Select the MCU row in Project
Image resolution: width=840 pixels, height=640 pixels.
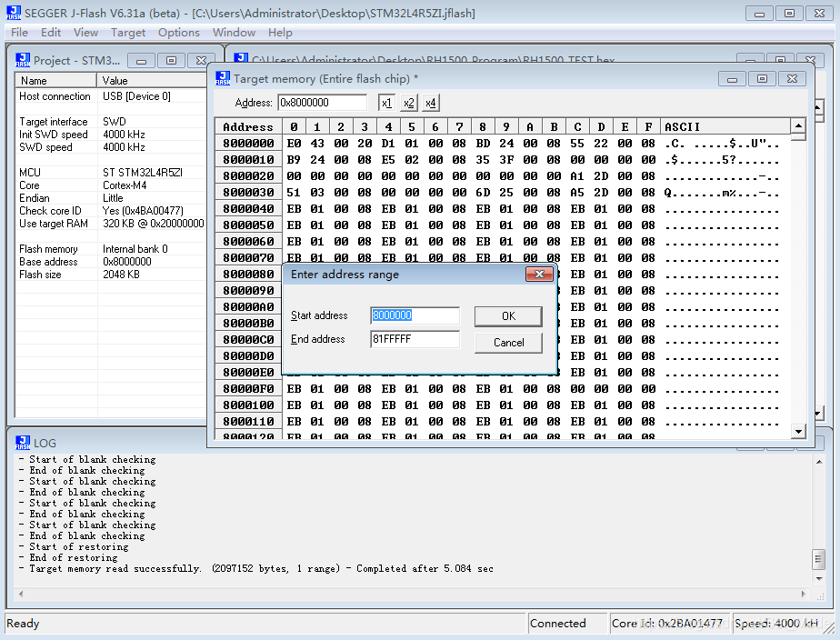pos(111,173)
